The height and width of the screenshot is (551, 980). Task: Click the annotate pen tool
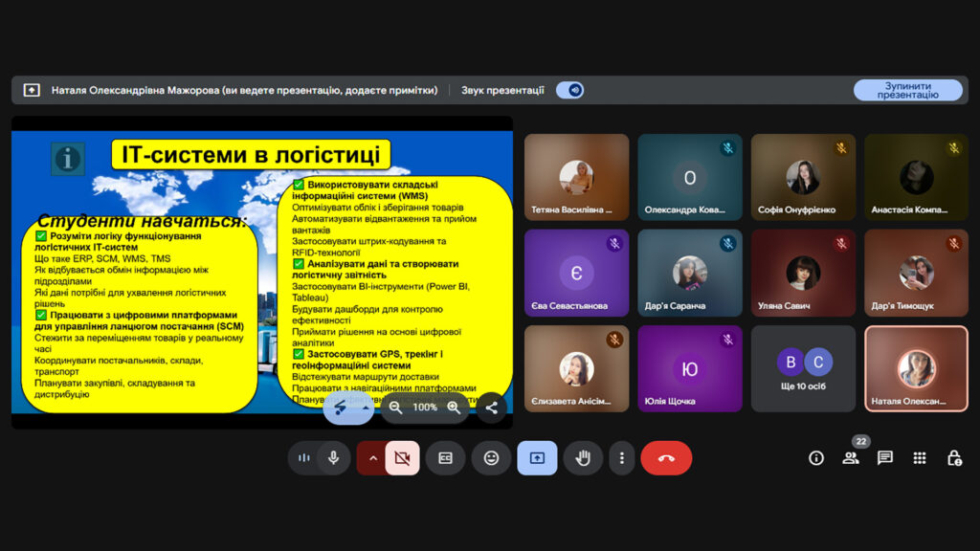pyautogui.click(x=341, y=408)
